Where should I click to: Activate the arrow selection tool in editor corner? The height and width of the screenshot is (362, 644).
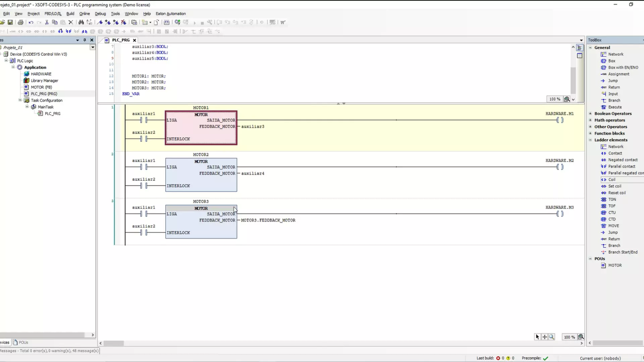tap(538, 337)
